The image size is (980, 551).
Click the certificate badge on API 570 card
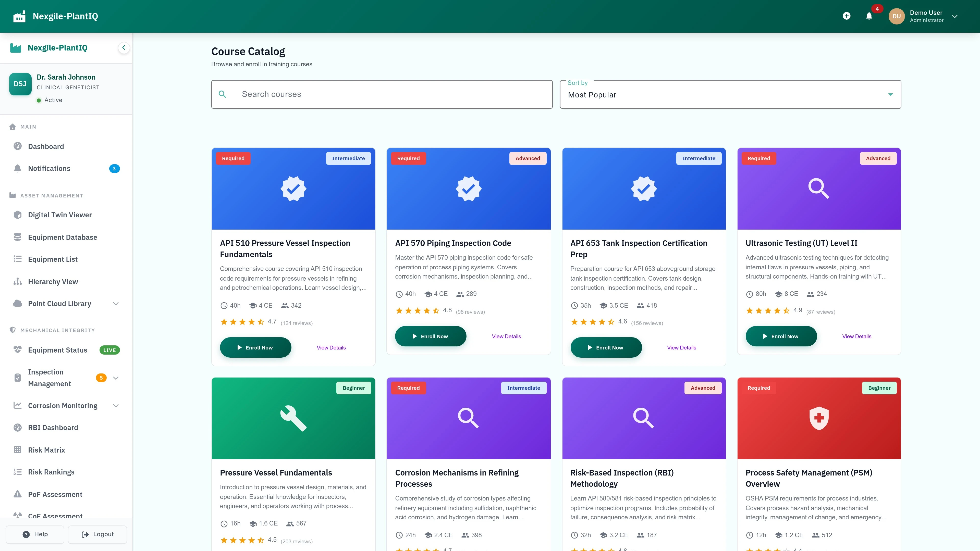coord(468,189)
